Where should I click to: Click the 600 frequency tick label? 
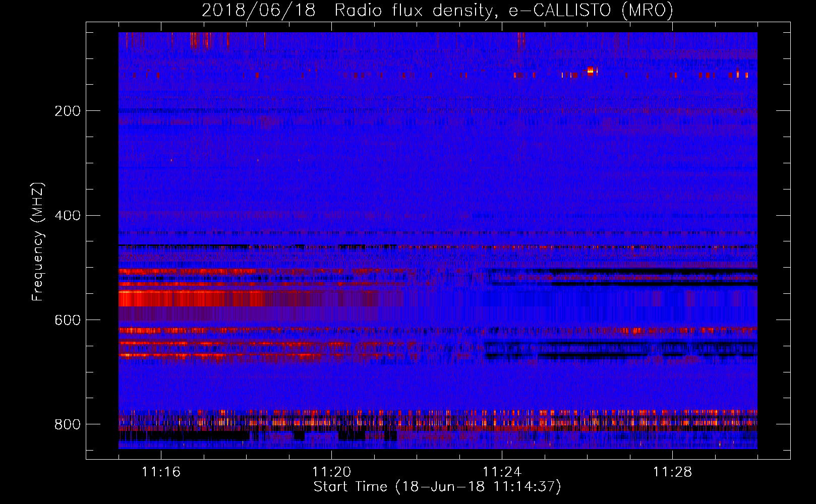click(x=68, y=321)
